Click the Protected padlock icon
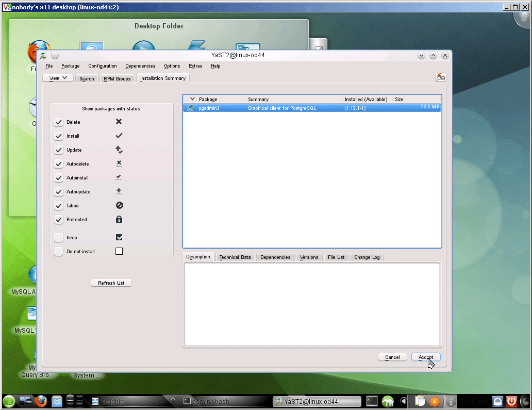 (119, 219)
